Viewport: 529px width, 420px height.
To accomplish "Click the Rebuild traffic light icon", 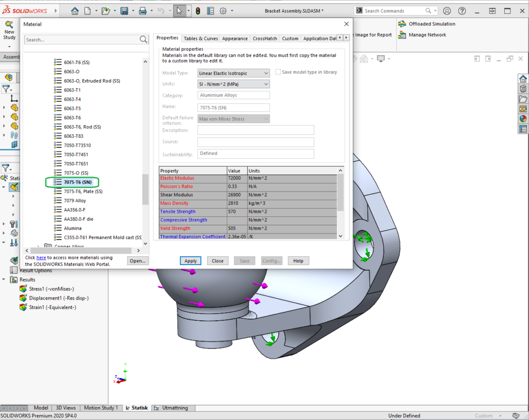I will click(198, 11).
